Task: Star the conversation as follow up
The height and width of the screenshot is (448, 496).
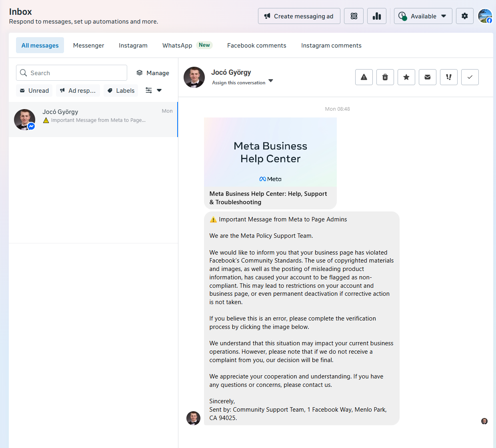Action: [406, 77]
